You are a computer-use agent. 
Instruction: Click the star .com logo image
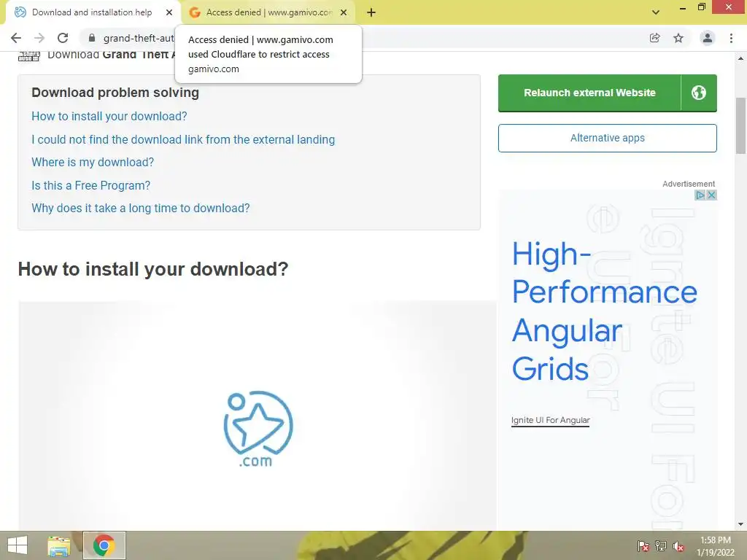coord(258,429)
